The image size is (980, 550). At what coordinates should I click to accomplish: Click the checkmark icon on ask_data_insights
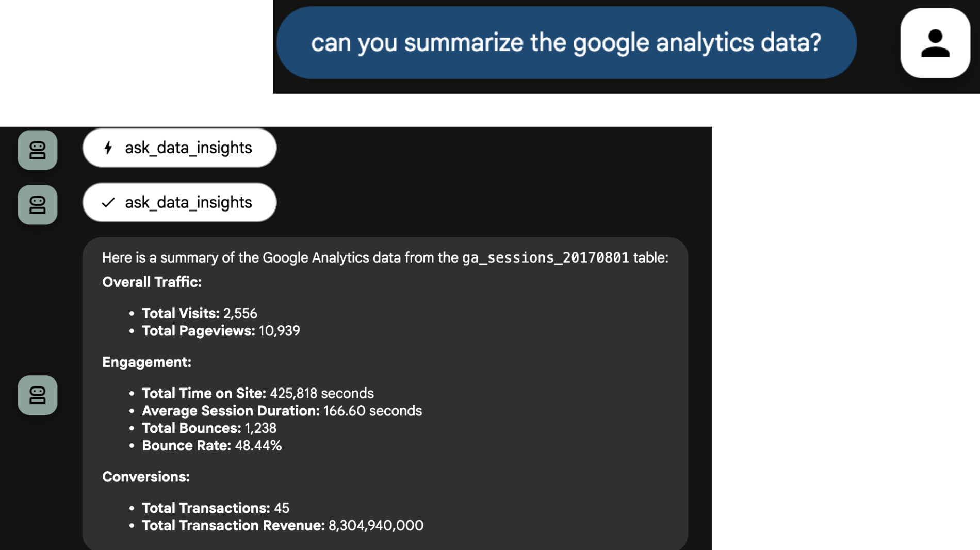[x=108, y=203]
